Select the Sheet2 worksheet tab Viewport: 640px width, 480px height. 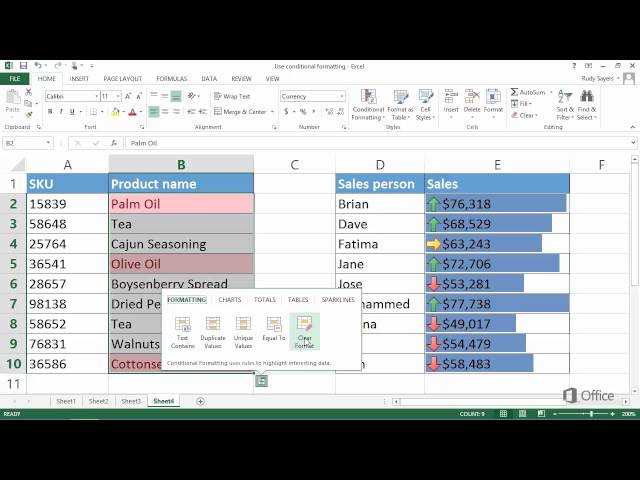(x=99, y=401)
